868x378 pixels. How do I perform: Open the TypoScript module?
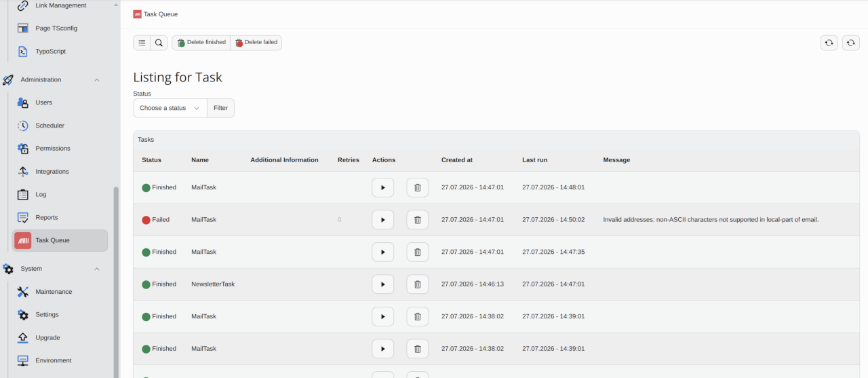[x=60, y=52]
